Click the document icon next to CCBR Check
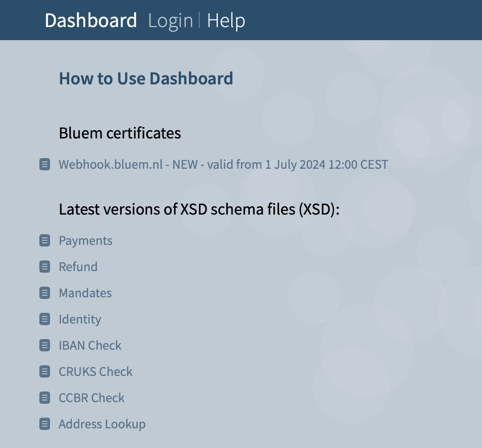482x448 pixels. tap(44, 398)
